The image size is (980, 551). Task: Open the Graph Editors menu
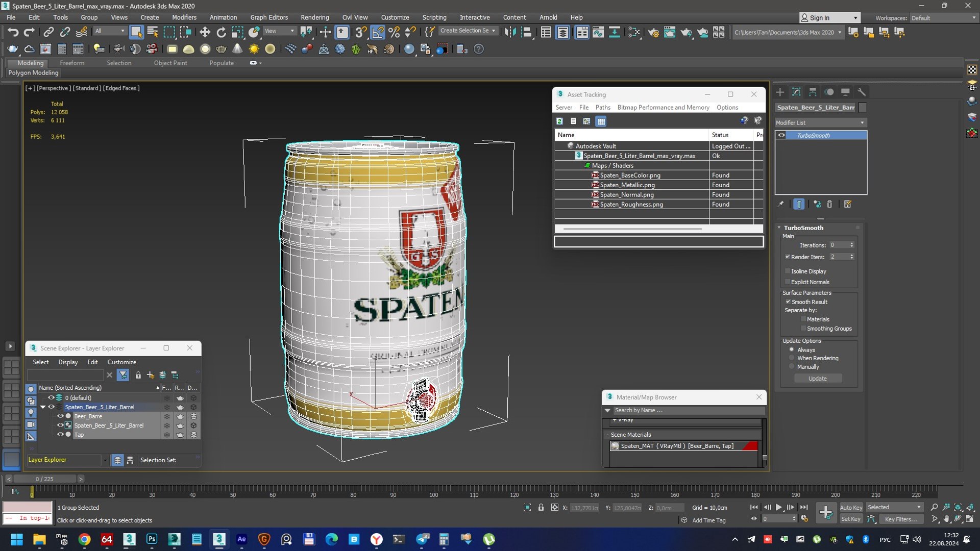pos(269,17)
